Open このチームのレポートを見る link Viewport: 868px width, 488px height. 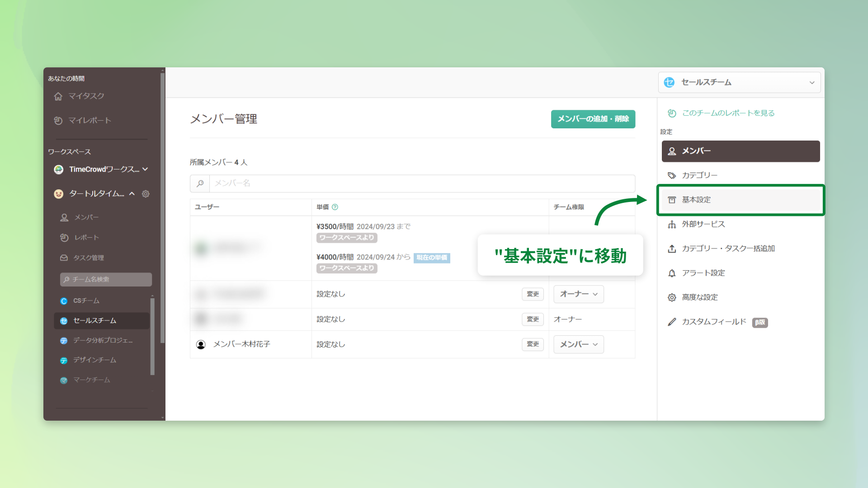click(728, 113)
